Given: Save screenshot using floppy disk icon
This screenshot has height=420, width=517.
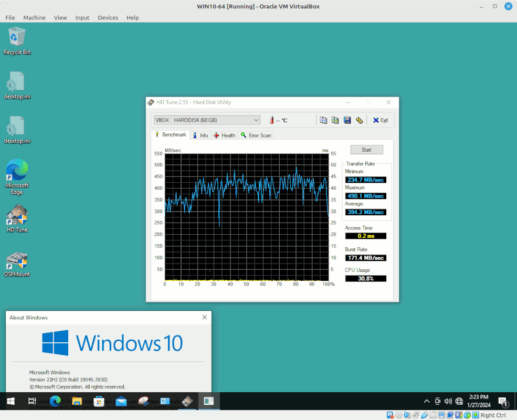Looking at the screenshot, I should pos(347,120).
